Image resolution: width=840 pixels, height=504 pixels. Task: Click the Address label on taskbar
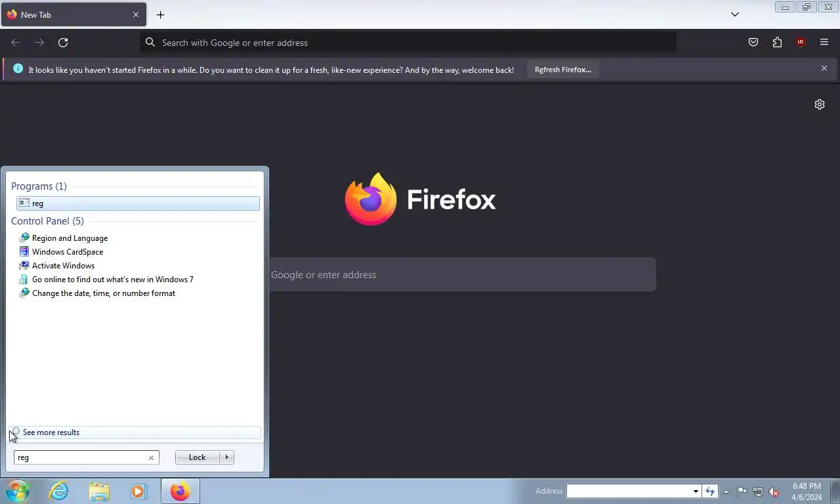click(x=549, y=491)
